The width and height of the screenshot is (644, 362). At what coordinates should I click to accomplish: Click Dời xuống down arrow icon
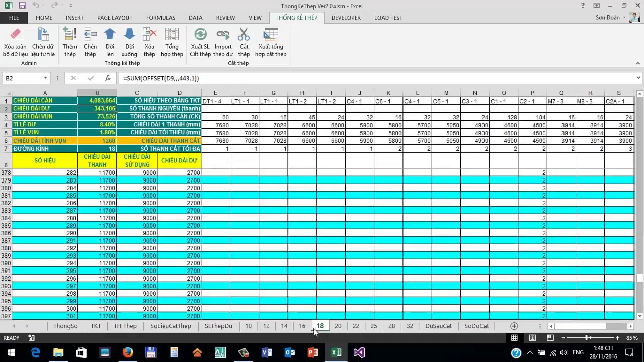coord(129,34)
